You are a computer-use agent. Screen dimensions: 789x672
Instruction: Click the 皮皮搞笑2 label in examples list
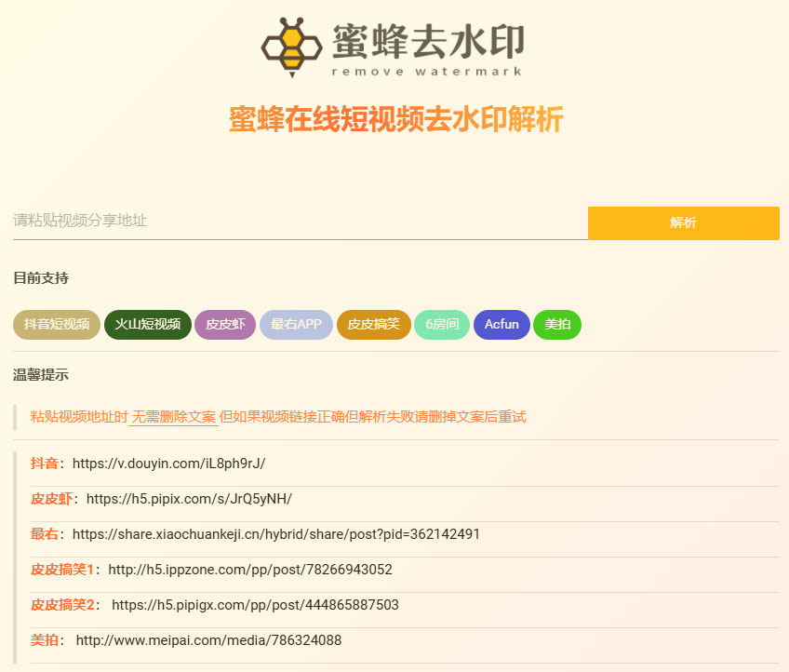coord(62,605)
